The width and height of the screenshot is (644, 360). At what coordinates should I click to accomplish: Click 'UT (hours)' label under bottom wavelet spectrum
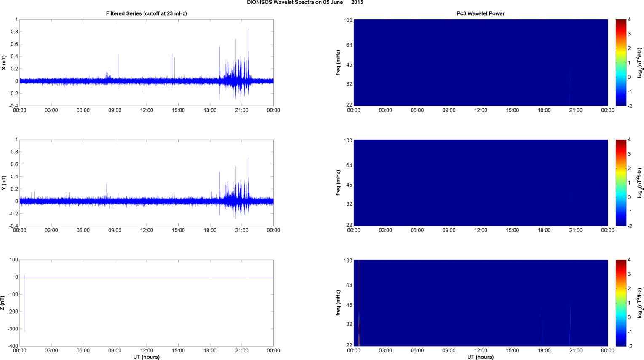coord(481,357)
